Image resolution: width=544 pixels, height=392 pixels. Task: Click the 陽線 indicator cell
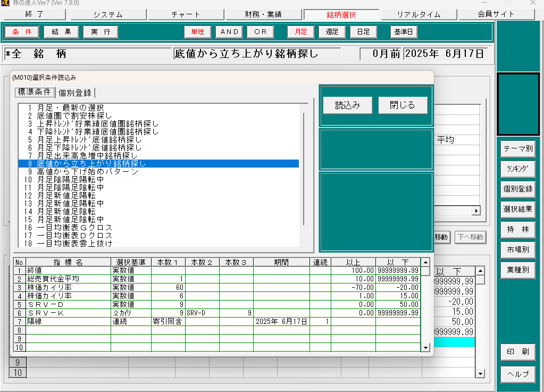(69, 322)
